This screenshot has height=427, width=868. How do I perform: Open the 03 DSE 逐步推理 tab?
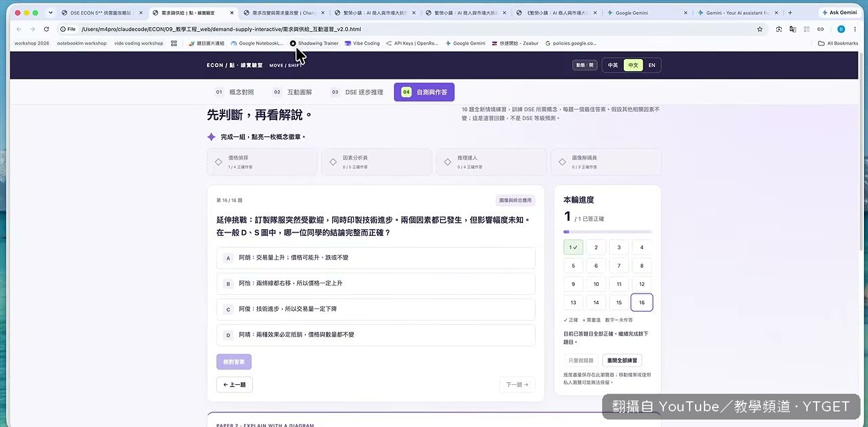356,92
